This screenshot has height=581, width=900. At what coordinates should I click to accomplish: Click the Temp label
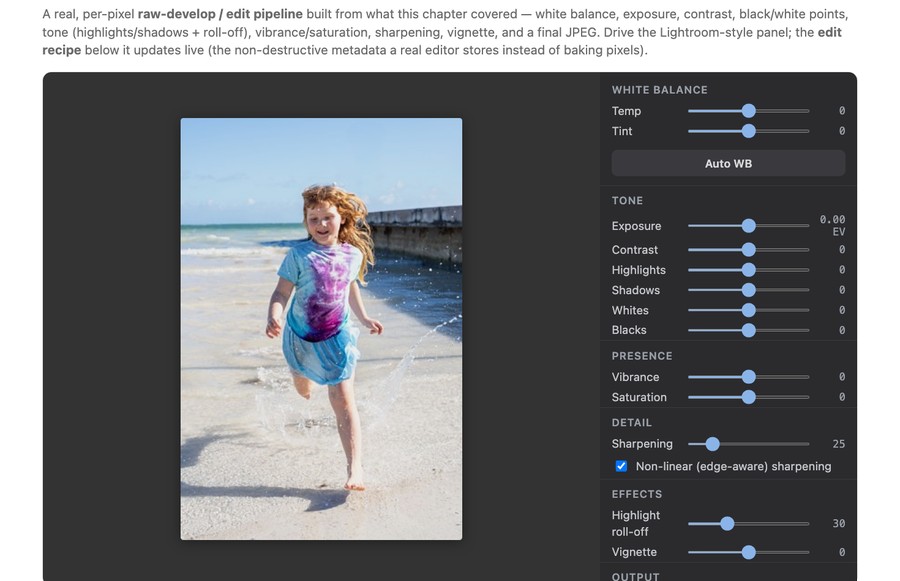click(x=626, y=111)
